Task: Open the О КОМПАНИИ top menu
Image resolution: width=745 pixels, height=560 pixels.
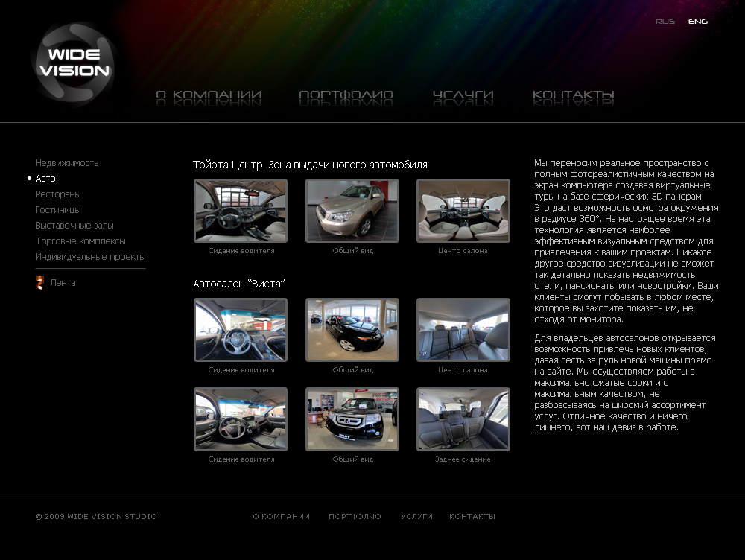Action: [x=209, y=95]
